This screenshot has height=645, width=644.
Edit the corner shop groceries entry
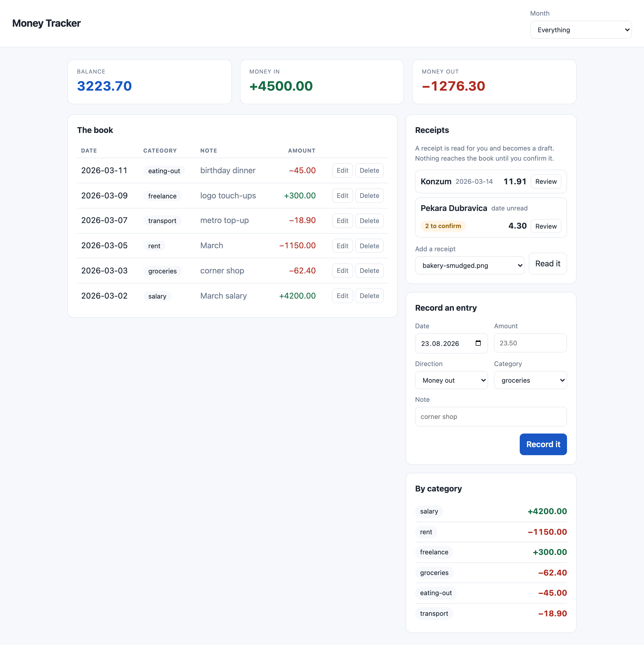[x=342, y=271]
